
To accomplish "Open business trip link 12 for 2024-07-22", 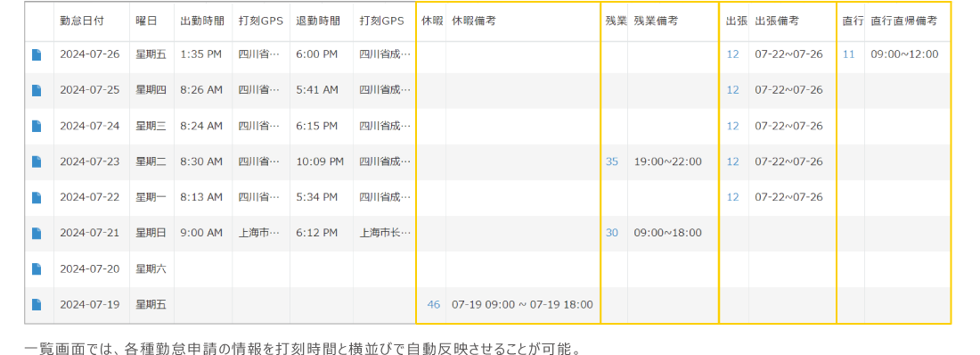I will tap(732, 197).
